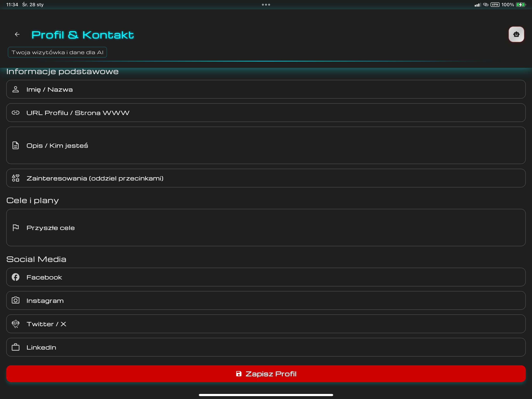Tap the 'Śr. 28 sty' date
The height and width of the screenshot is (399, 532).
coord(33,4)
